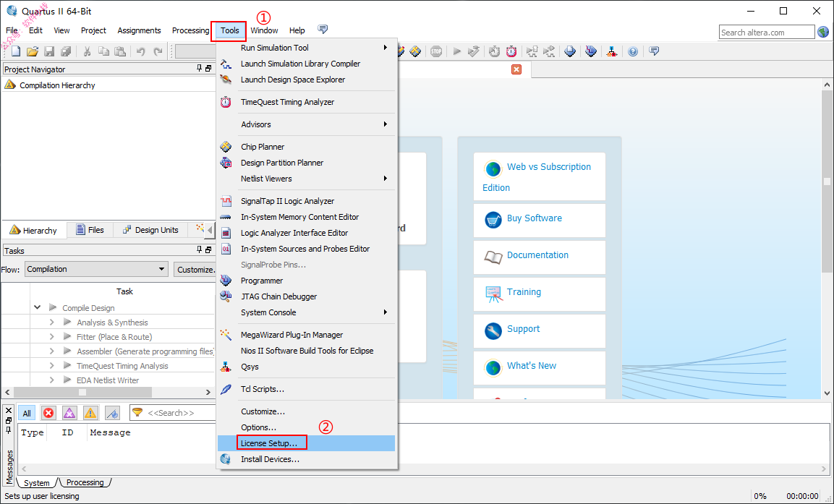834x504 pixels.
Task: Expand Fitter (Place & Route) task
Action: tap(51, 336)
